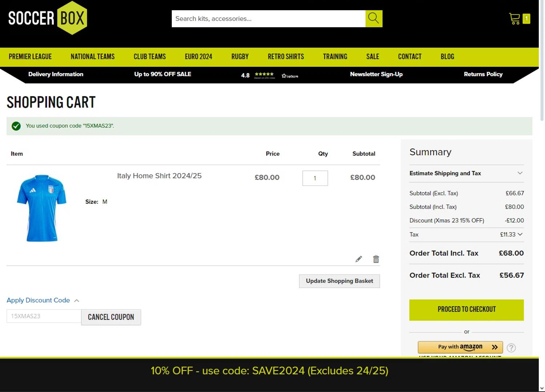Open Rugby menu
The image size is (545, 392).
point(240,57)
